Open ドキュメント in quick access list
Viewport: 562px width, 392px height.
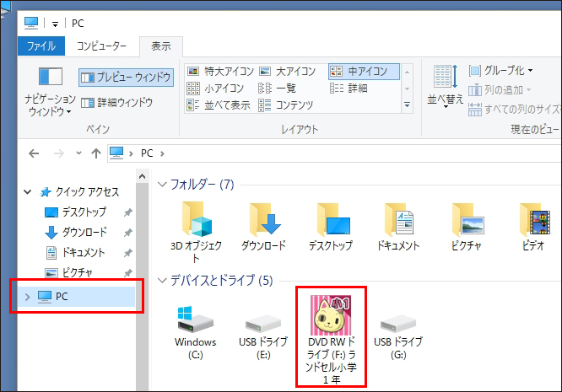click(x=75, y=252)
